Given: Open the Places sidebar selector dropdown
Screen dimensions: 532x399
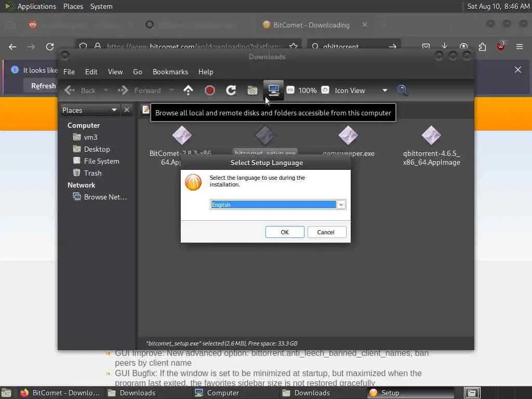Looking at the screenshot, I should [89, 110].
